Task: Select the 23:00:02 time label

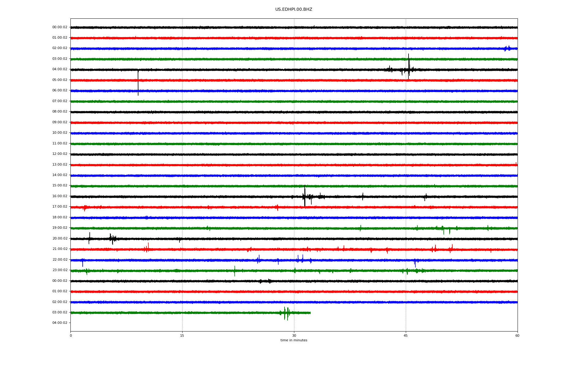Action: tap(60, 270)
